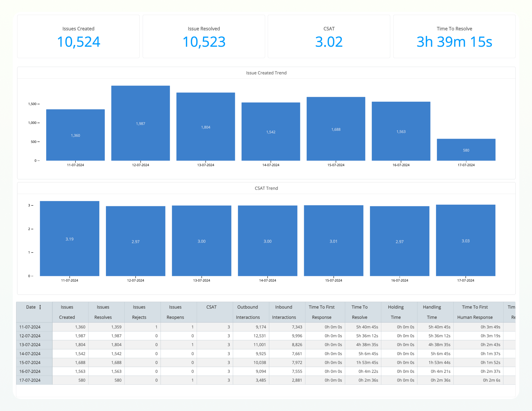Click the Issues Reopens column header
The image size is (532, 411).
pos(175,312)
